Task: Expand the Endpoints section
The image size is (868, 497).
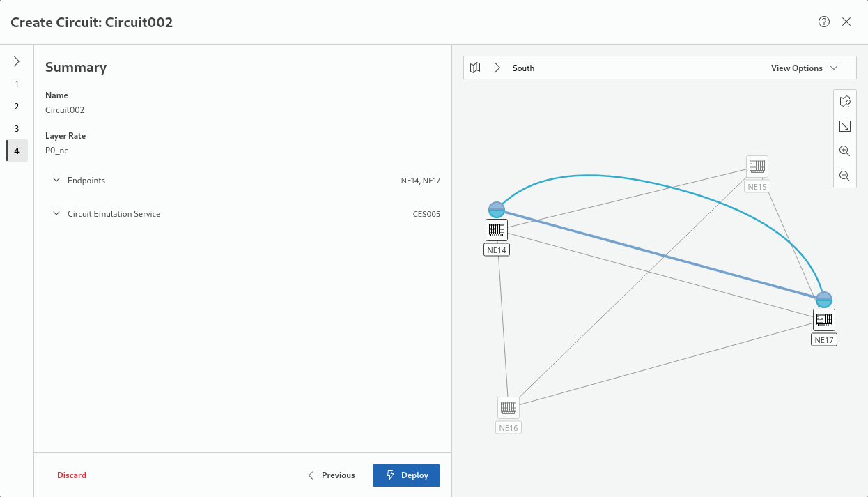Action: (x=57, y=181)
